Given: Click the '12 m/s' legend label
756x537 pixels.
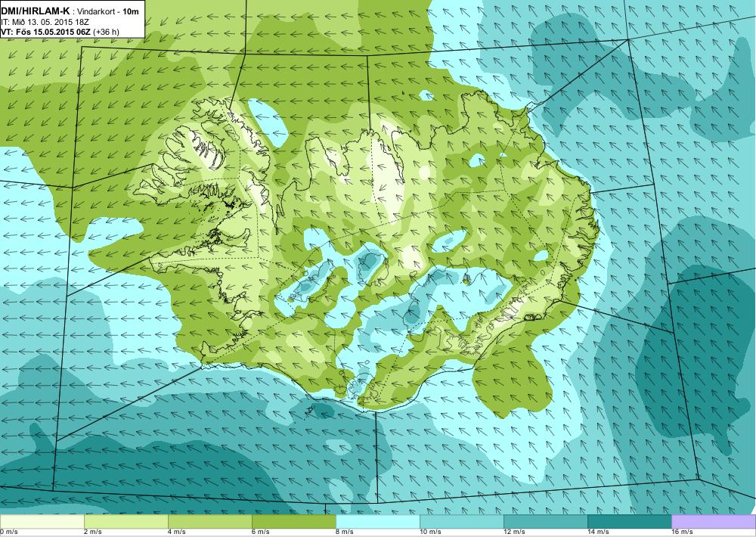Looking at the screenshot, I should click(514, 532).
